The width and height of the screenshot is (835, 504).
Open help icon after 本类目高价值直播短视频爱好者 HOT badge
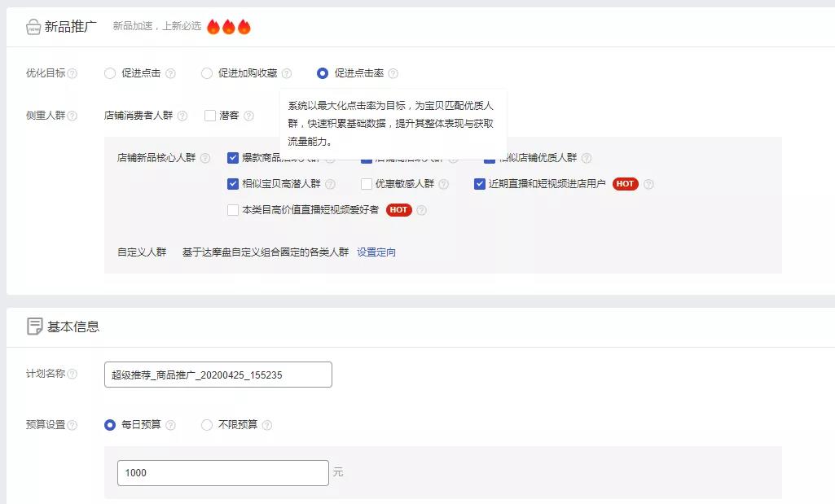pyautogui.click(x=421, y=210)
